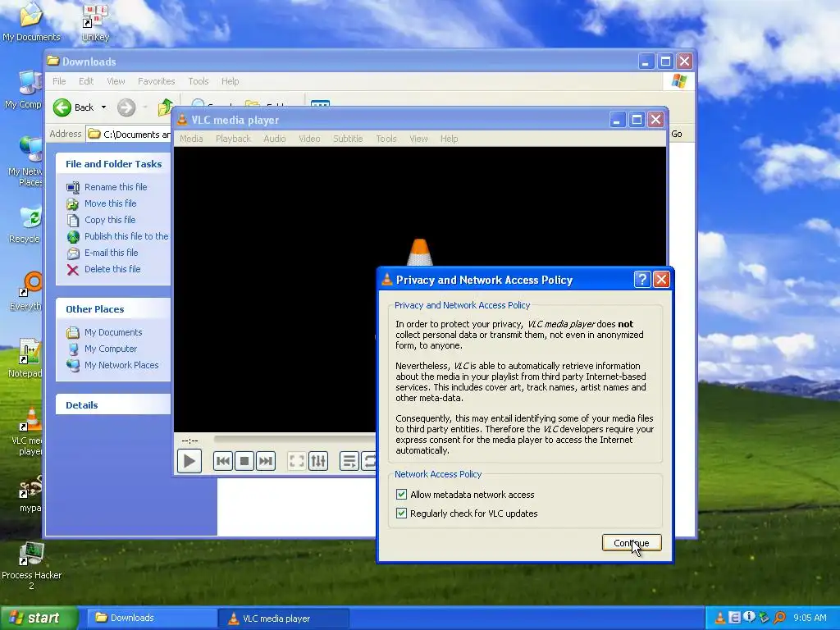840x630 pixels.
Task: Select VLC media player desktop shortcut
Action: [27, 431]
